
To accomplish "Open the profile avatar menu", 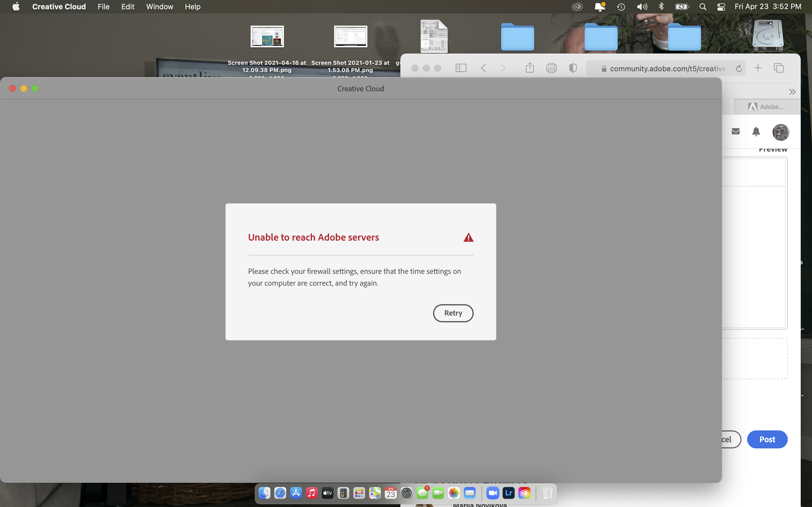I will (x=780, y=132).
